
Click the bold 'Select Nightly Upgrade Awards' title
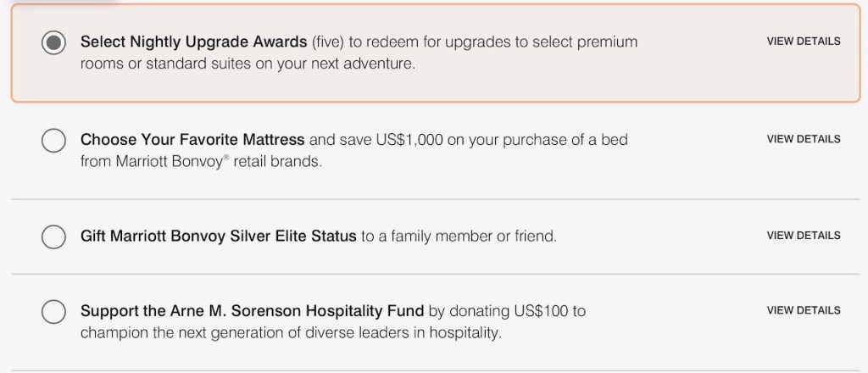[x=193, y=42]
